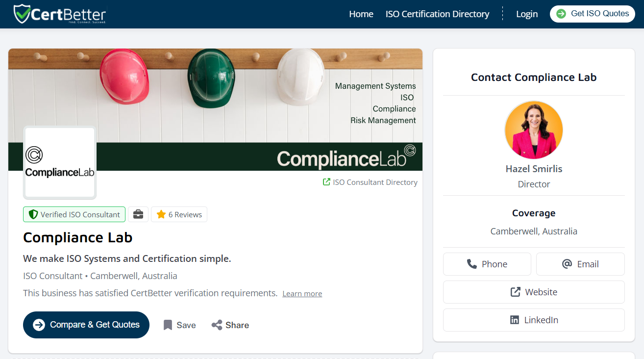The image size is (644, 359).
Task: Click the phone handset icon
Action: pos(471,264)
